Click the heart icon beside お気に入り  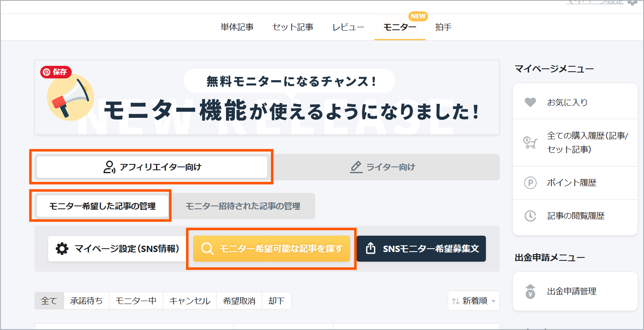pos(530,102)
